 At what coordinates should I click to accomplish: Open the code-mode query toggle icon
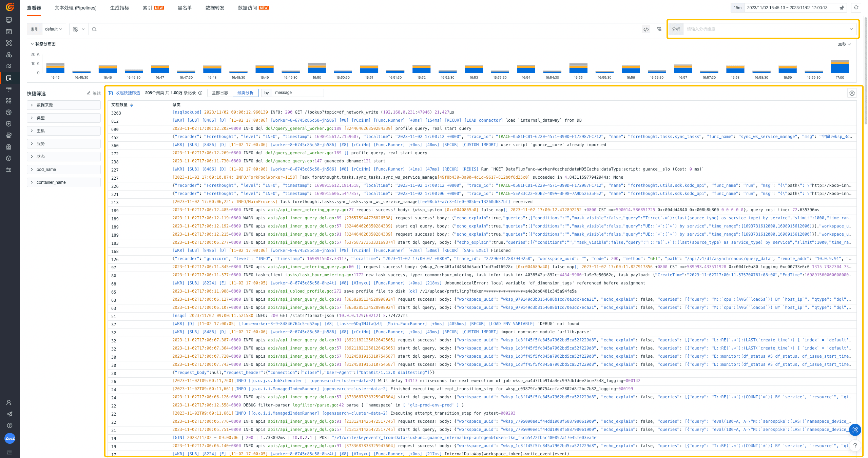click(x=646, y=29)
